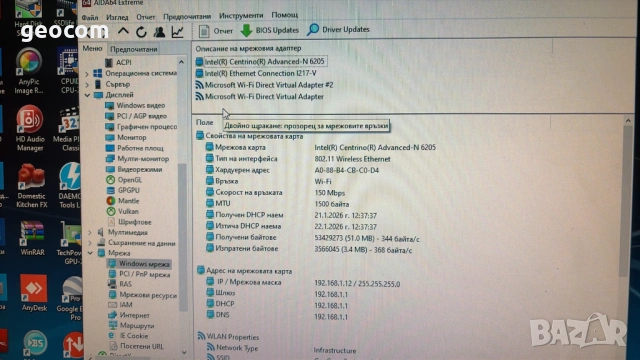640x360 pixels.
Task: Open the Отчет menu in menu bar
Action: [146, 17]
